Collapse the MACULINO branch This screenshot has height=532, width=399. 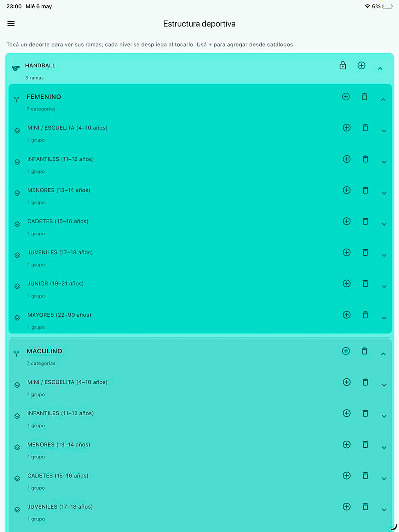[x=383, y=354]
